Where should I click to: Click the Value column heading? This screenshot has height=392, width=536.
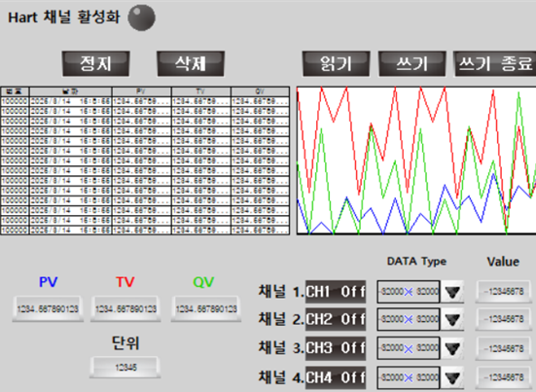(x=503, y=262)
